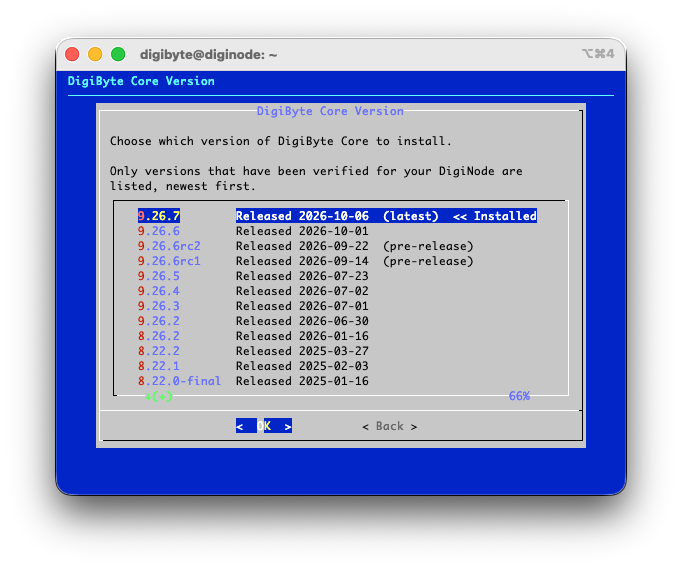Click the dialog box title 'DigiByte Core Version'
Screen dimensions: 682x569
330,111
